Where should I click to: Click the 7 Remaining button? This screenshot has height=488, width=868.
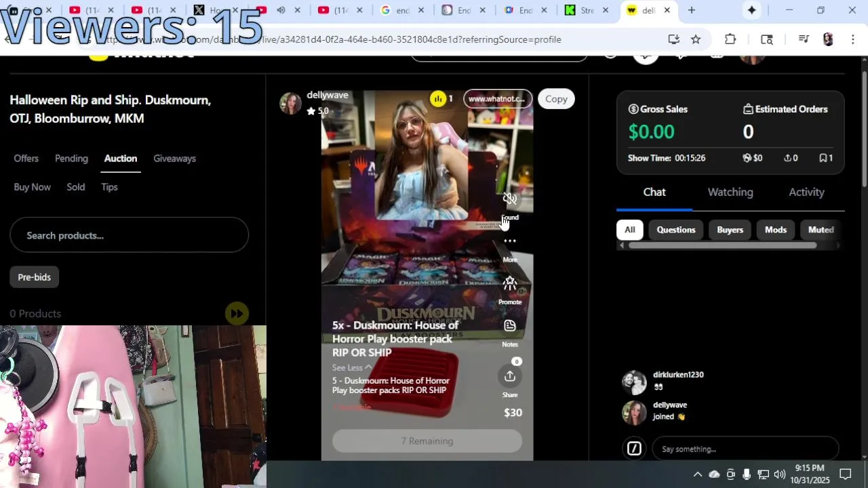pos(427,441)
